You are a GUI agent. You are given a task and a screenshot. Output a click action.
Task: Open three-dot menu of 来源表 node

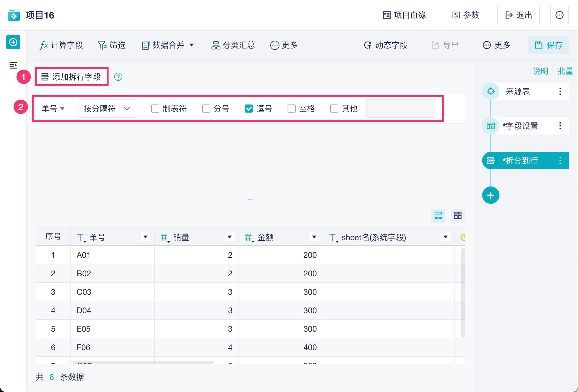[x=560, y=91]
